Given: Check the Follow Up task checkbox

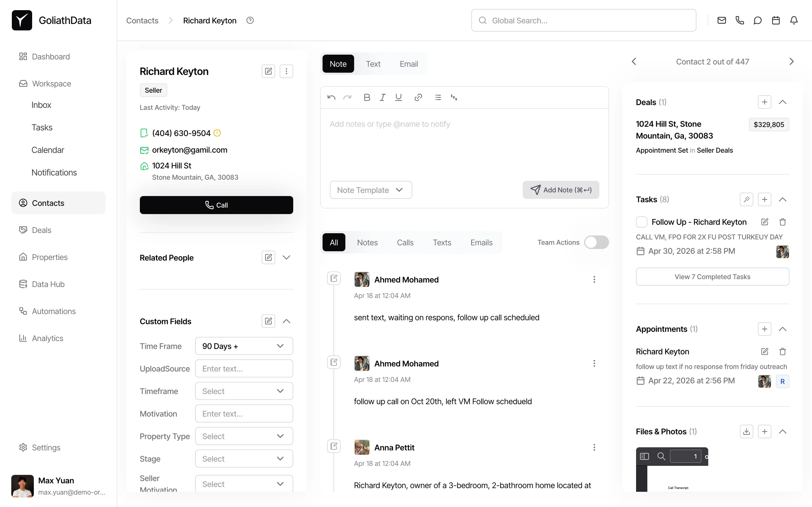Looking at the screenshot, I should [x=641, y=222].
